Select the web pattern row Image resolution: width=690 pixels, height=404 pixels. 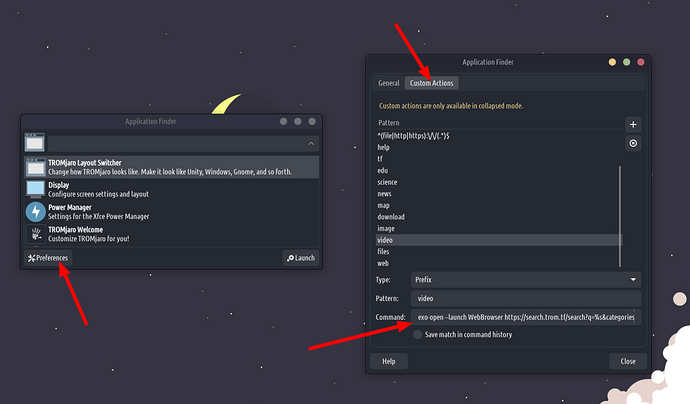[x=498, y=263]
